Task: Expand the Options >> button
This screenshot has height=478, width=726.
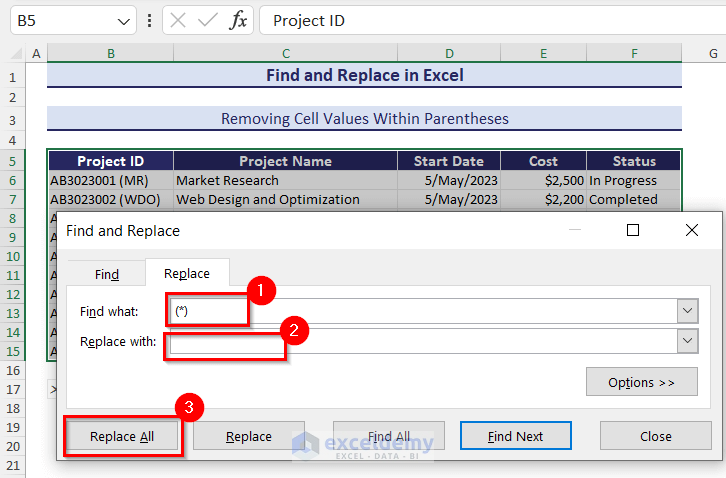Action: point(642,382)
